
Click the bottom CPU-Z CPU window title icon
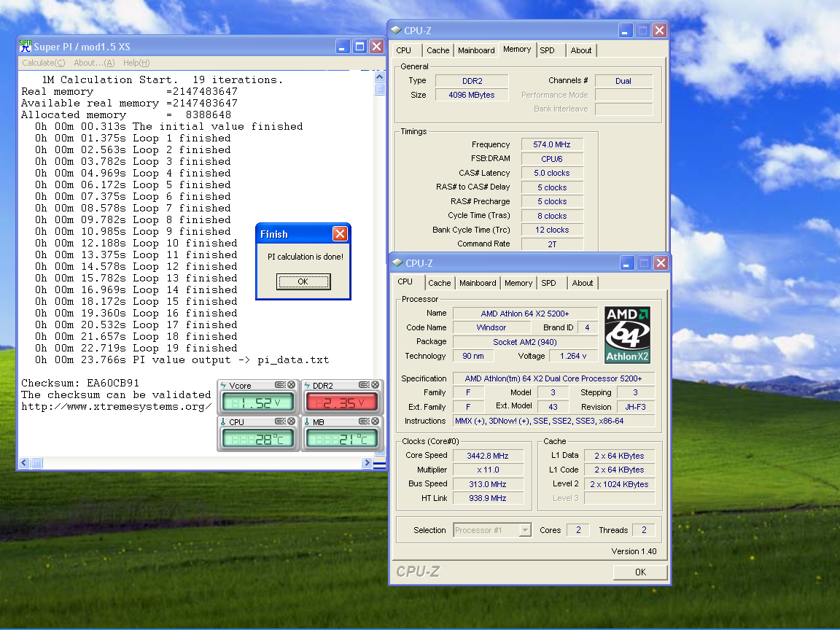[397, 263]
